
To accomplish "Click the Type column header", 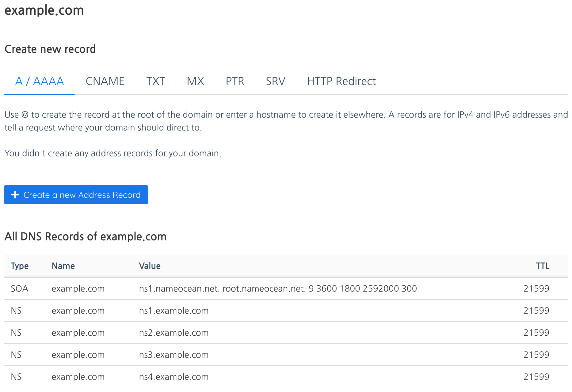I will point(20,266).
